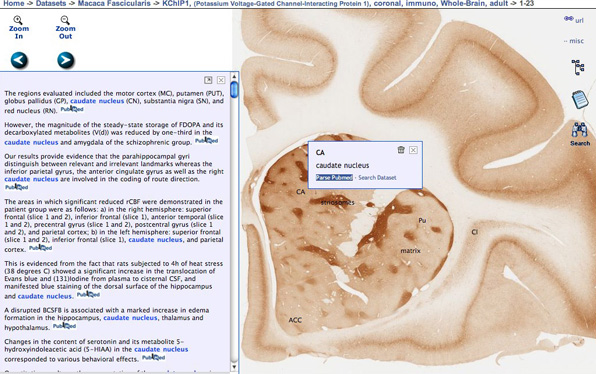Image resolution: width=596 pixels, height=374 pixels.
Task: Click the Cl label on brain image
Action: 474,232
